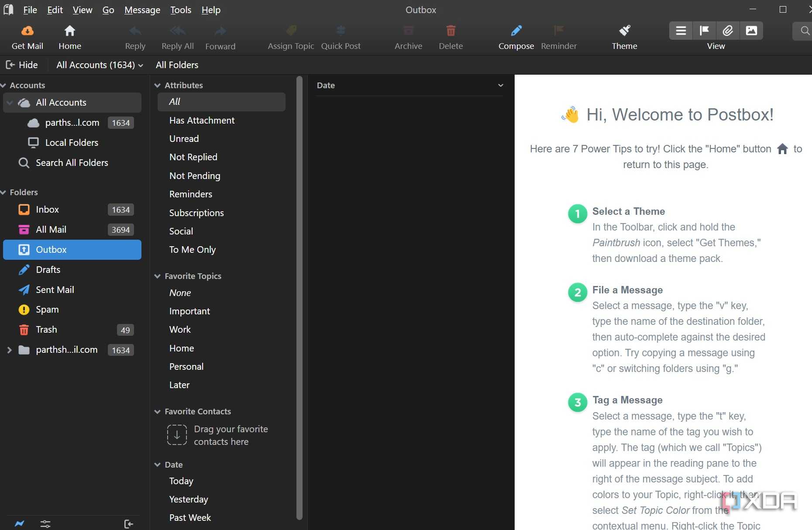Click the Archive toolbar icon
Image resolution: width=812 pixels, height=530 pixels.
[x=409, y=31]
